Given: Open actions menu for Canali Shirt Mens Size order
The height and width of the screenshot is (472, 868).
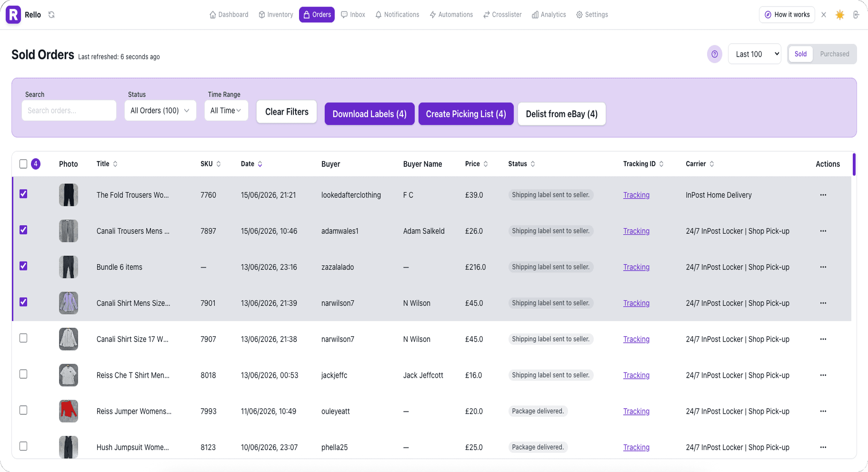Looking at the screenshot, I should [x=823, y=303].
